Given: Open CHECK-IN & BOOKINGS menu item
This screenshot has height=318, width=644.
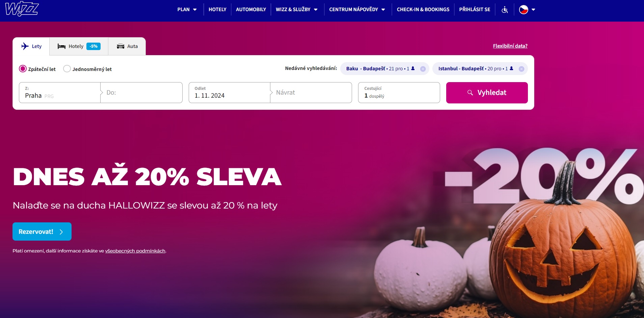Looking at the screenshot, I should tap(423, 9).
